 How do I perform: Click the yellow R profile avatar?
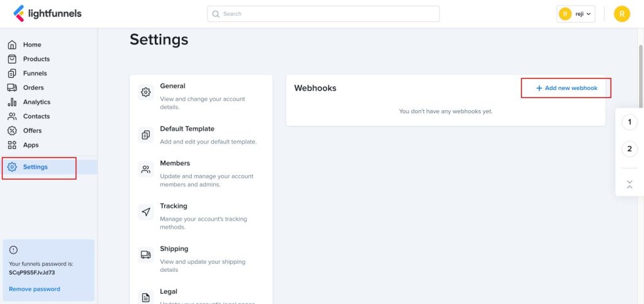[x=622, y=14]
